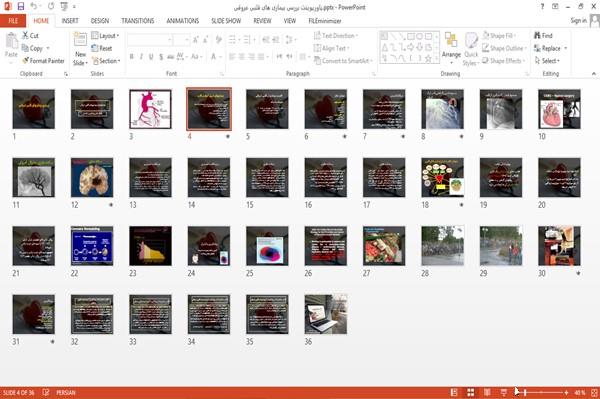
Task: Switch to the SLIDE SHOW tab
Action: [x=226, y=21]
